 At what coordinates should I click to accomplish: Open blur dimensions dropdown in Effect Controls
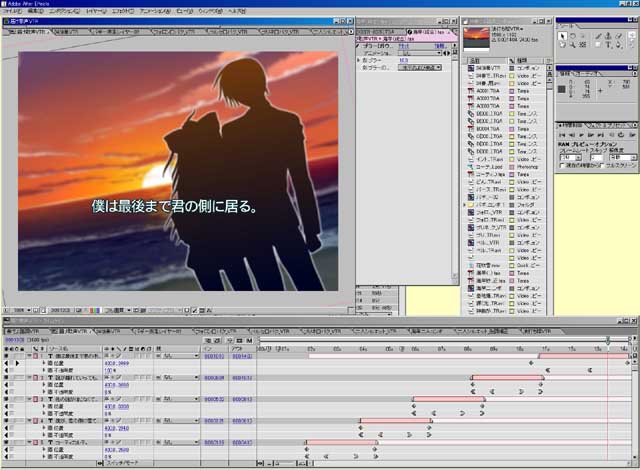point(420,67)
